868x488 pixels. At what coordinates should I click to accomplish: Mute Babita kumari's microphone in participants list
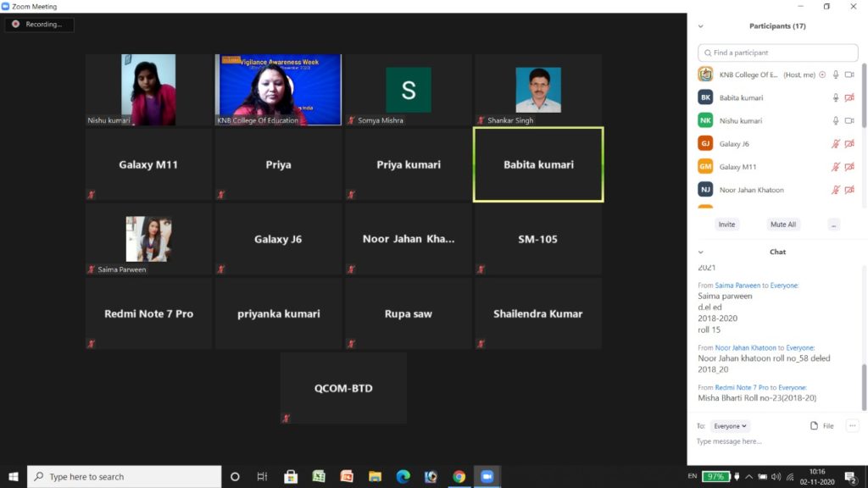click(x=836, y=97)
